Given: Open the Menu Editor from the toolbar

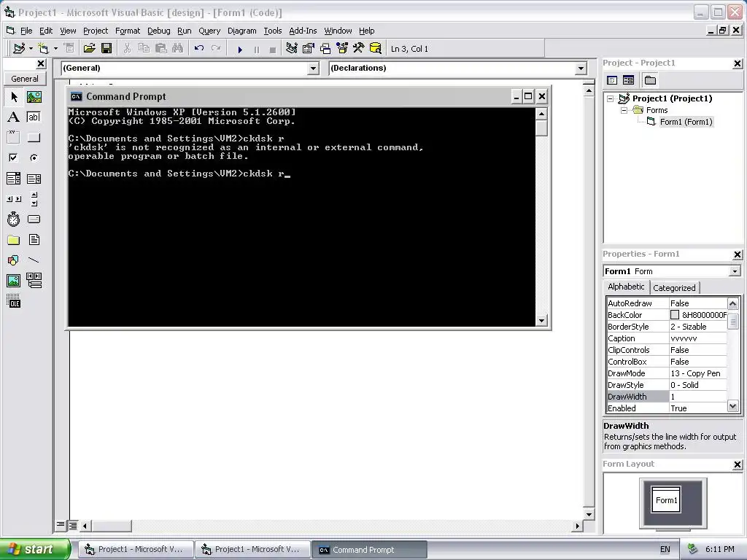Looking at the screenshot, I should click(69, 49).
